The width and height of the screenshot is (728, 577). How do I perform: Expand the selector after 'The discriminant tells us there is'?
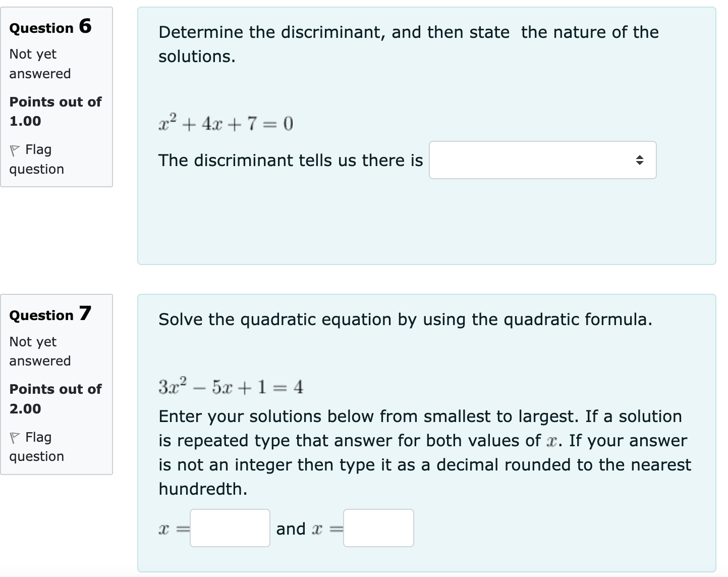pyautogui.click(x=542, y=160)
